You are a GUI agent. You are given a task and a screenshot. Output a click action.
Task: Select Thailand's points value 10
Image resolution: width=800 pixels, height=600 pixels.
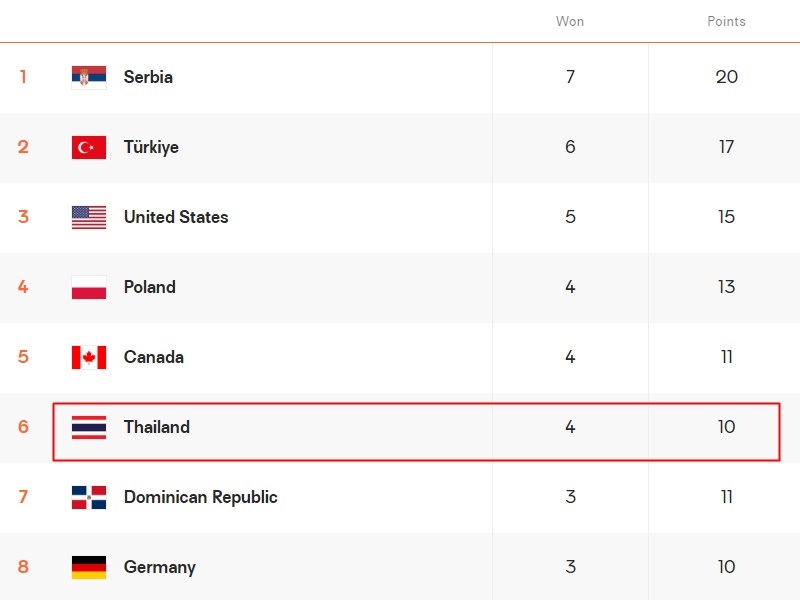tap(726, 427)
